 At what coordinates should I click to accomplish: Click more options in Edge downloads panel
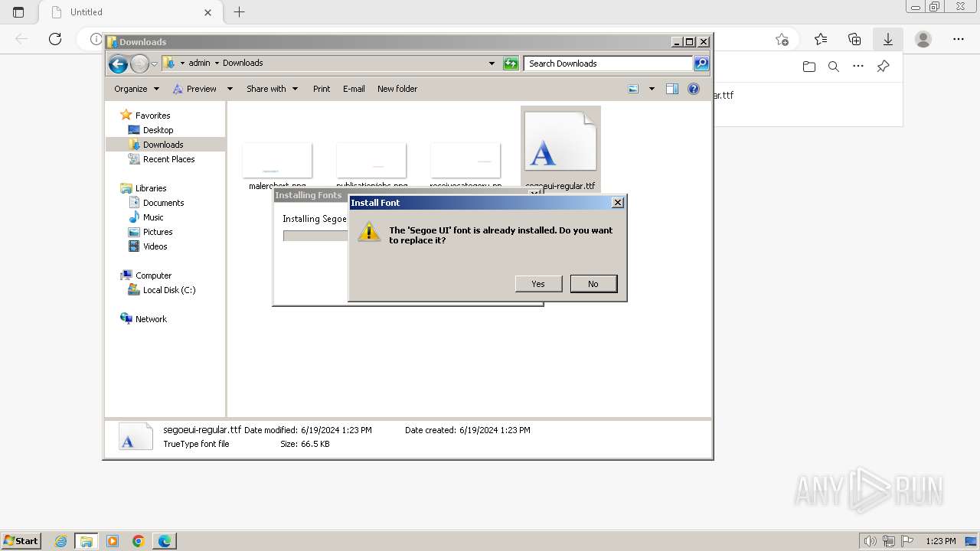tap(858, 67)
